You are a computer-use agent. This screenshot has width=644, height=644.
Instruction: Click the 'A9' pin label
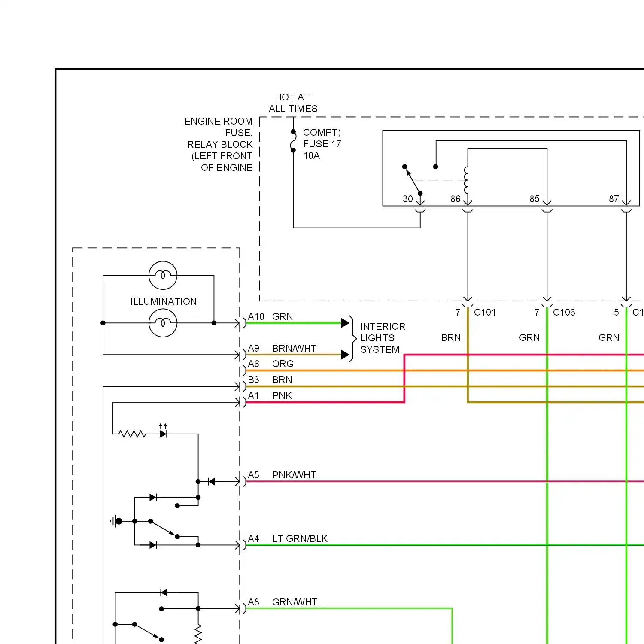pyautogui.click(x=253, y=348)
